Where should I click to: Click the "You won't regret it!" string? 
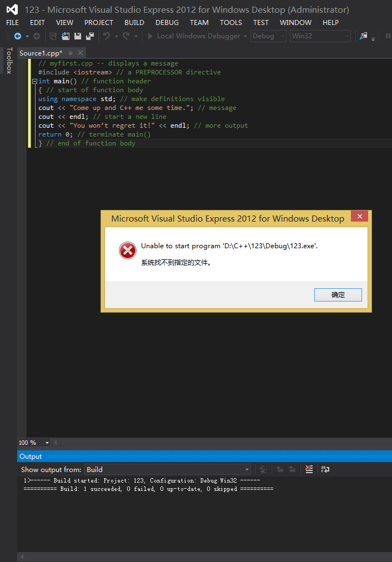[x=112, y=126]
